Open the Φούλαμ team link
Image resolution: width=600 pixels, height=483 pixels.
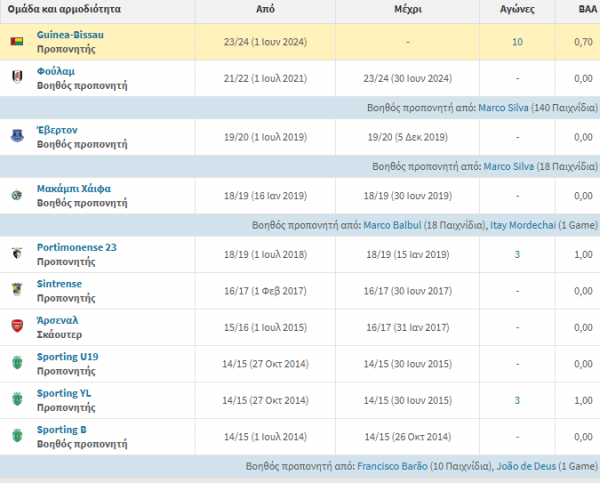point(56,71)
